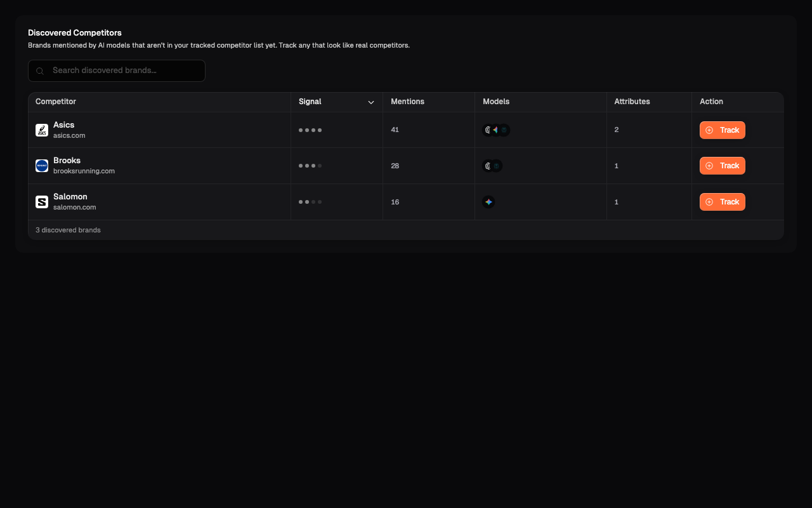Image resolution: width=812 pixels, height=508 pixels.
Task: Select the Brooks signal strength dots
Action: click(310, 166)
